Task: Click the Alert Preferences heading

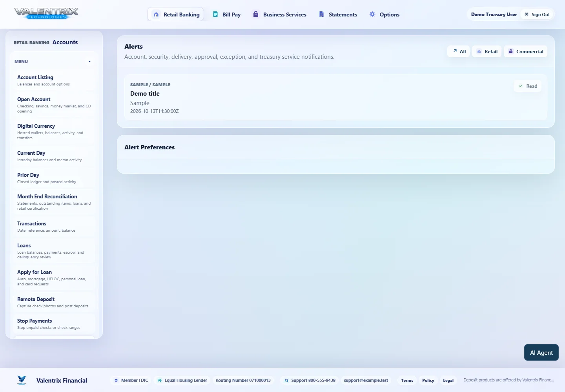Action: pyautogui.click(x=149, y=147)
